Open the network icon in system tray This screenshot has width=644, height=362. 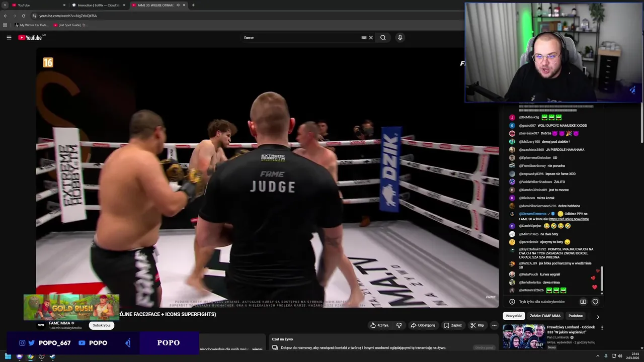pos(613,356)
